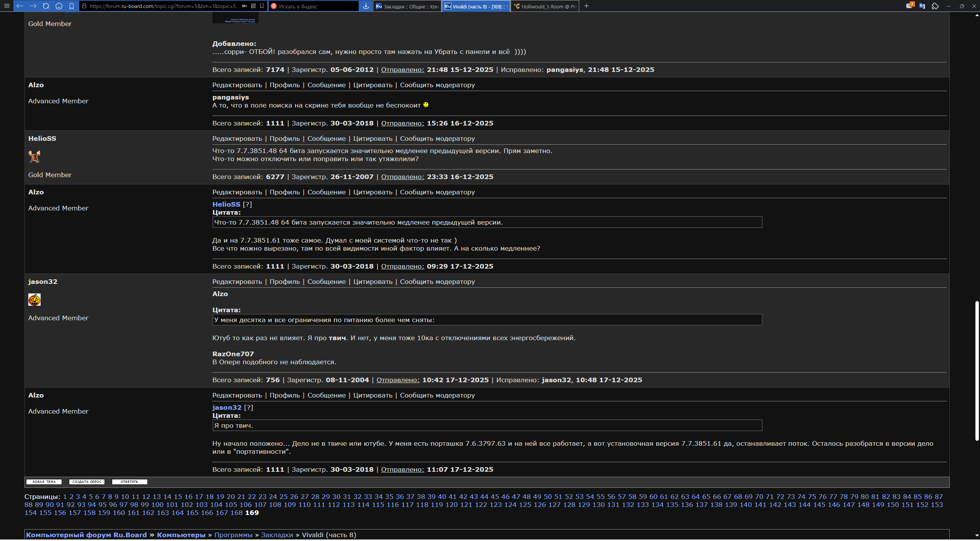Open the Vivaldi main menu icon

[7, 6]
